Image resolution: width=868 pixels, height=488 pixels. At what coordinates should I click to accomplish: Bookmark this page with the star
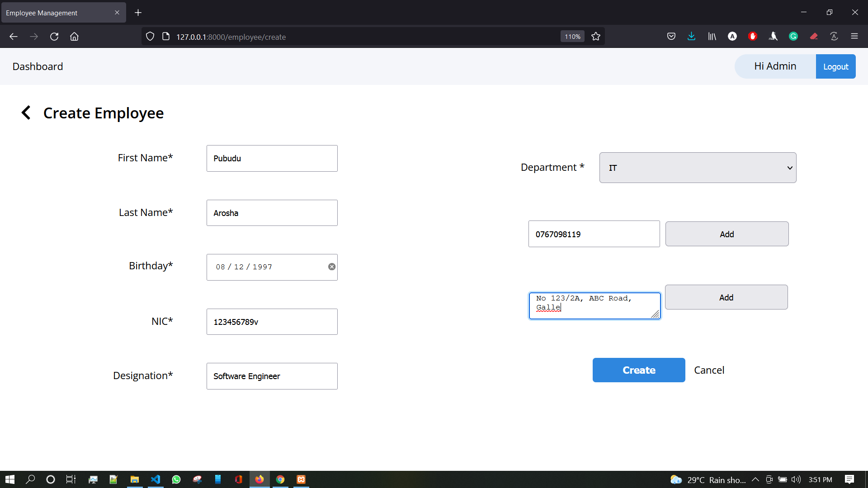coord(595,36)
